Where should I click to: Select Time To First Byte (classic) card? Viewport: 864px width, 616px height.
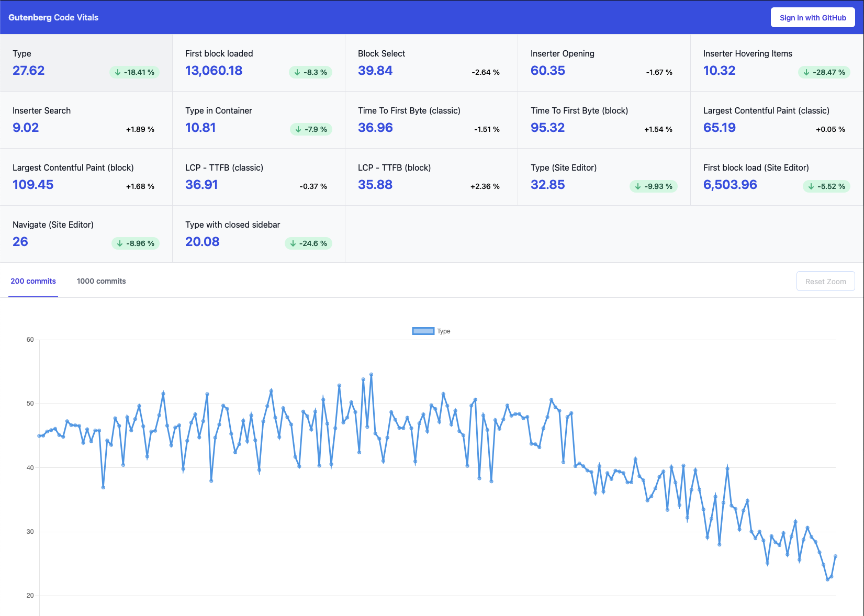coord(431,120)
